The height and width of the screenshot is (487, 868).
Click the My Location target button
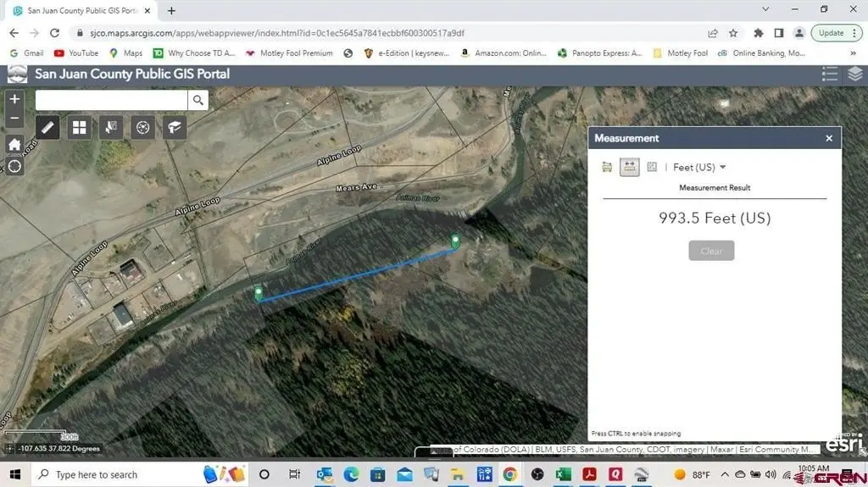[14, 166]
